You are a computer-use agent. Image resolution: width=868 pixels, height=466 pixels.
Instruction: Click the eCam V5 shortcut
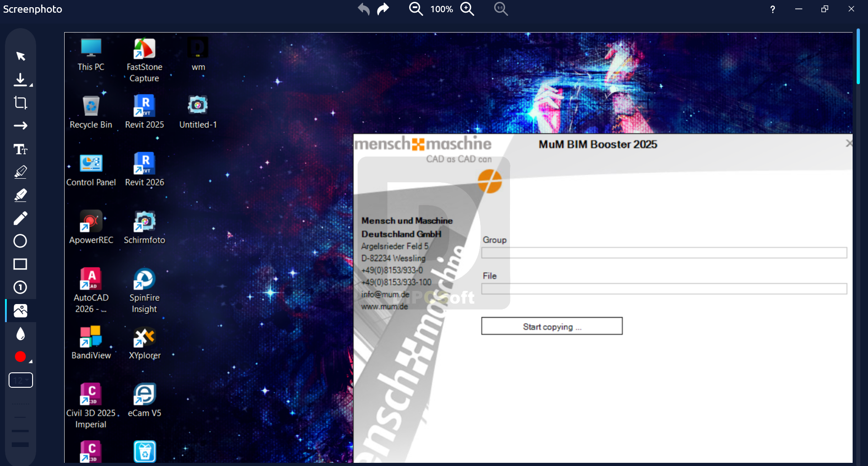[144, 401]
